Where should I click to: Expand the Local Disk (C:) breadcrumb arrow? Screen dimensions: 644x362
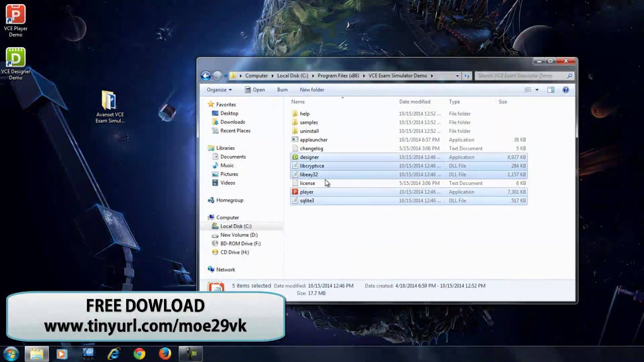pyautogui.click(x=313, y=76)
